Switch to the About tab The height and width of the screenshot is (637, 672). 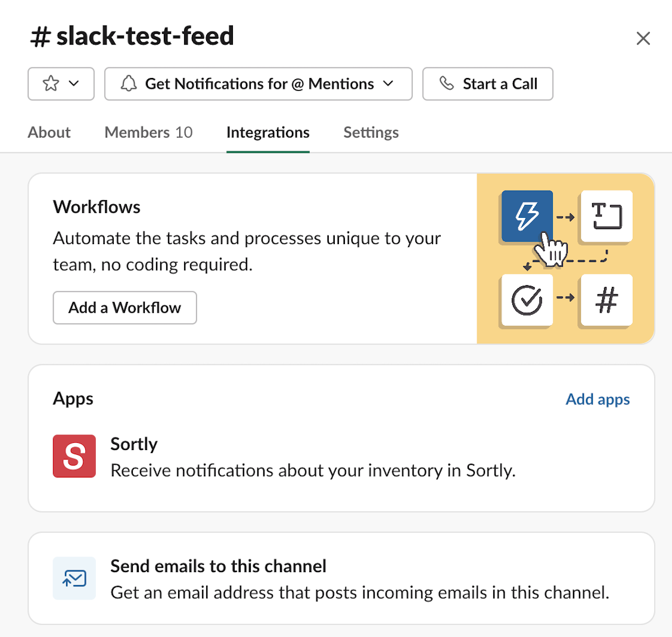[x=49, y=132]
